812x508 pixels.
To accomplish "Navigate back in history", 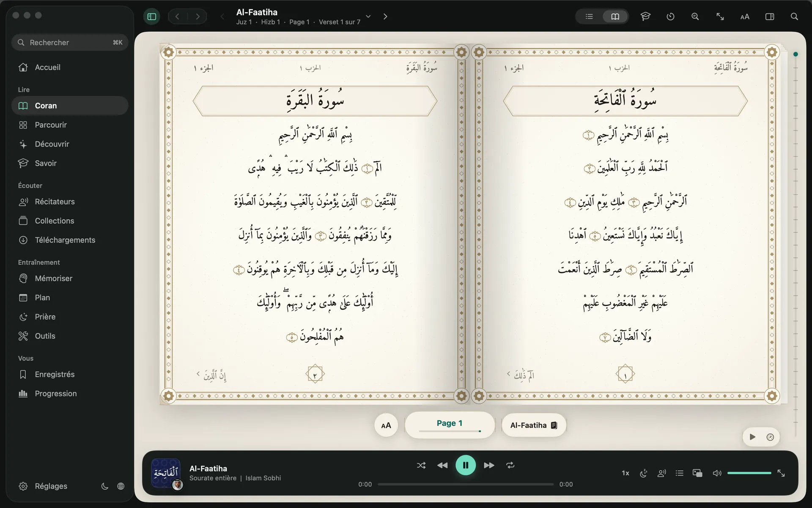I will 177,17.
